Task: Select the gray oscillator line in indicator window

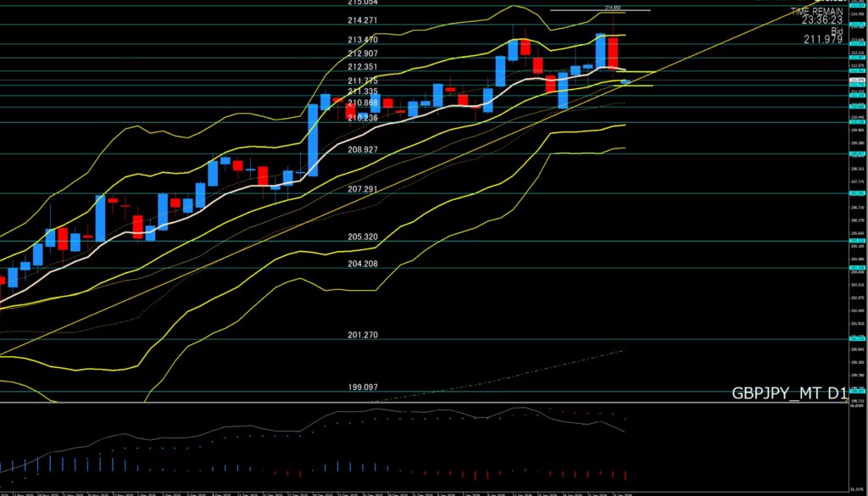Action: (x=424, y=417)
